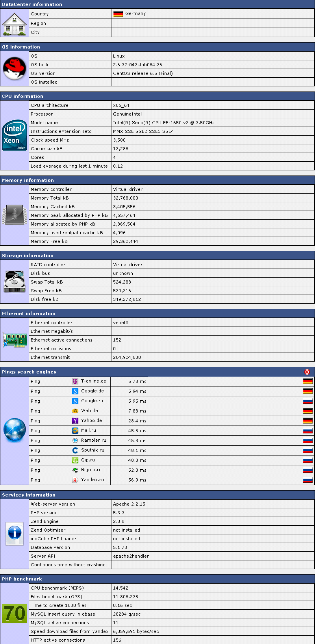Screen dimensions: 315x644
Task: Click the Russian flag in Nigma.ru row
Action: 308,470
